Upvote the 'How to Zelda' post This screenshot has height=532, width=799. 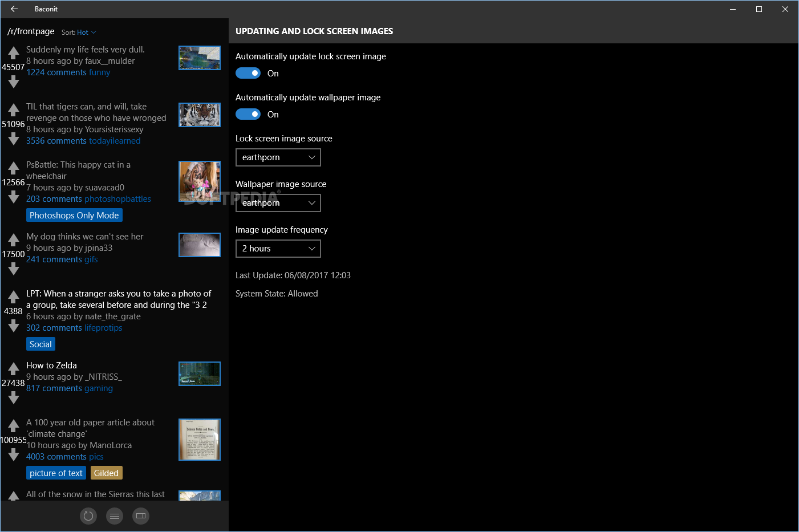(x=14, y=369)
